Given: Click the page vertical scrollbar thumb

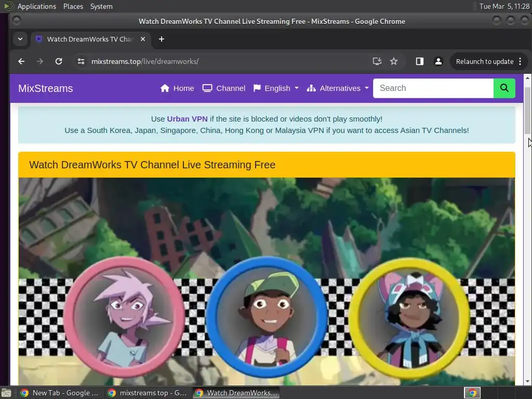Looking at the screenshot, I should (528, 111).
